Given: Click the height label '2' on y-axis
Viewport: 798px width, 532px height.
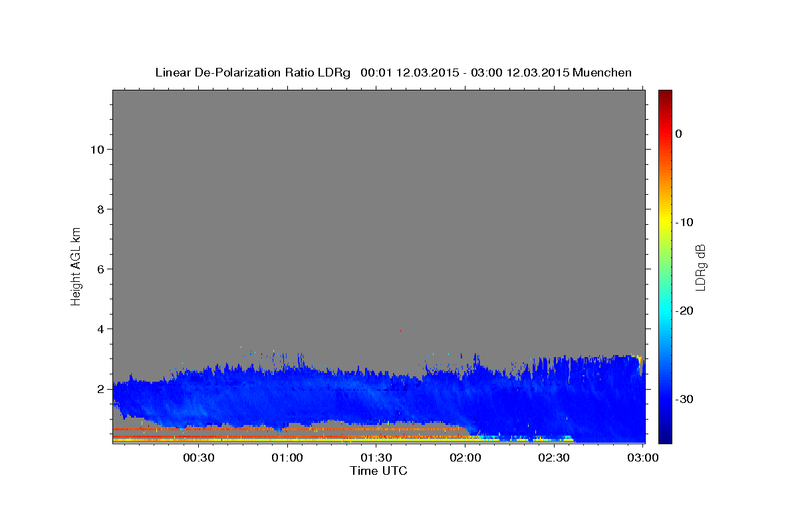Looking at the screenshot, I should pos(101,389).
